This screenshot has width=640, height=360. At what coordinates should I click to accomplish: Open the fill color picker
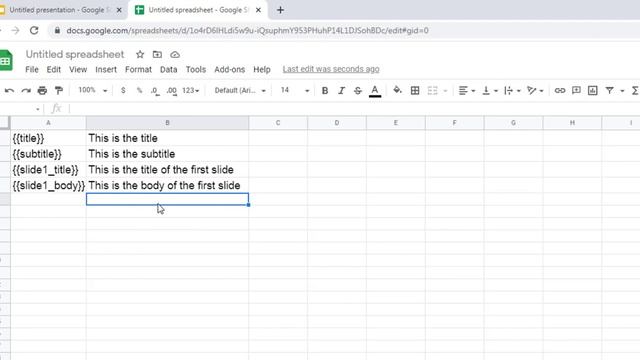click(397, 90)
